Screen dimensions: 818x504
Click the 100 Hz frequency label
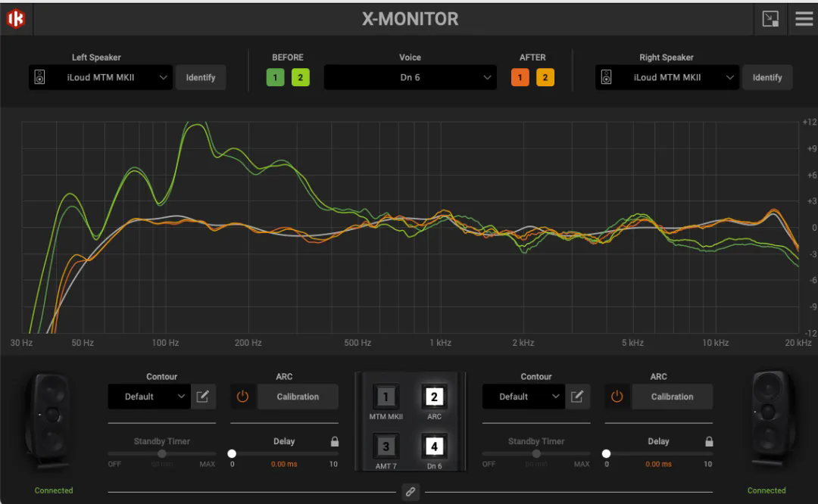click(x=165, y=342)
